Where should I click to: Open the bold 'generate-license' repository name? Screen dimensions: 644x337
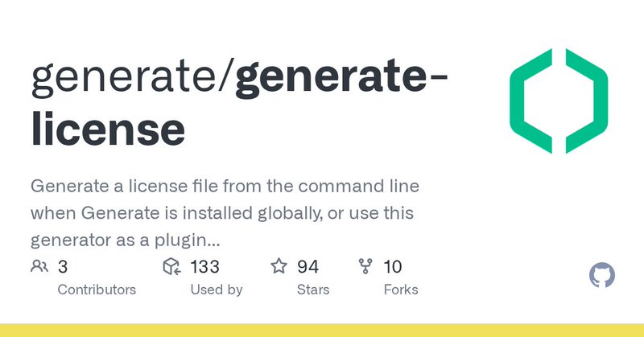pos(239,104)
